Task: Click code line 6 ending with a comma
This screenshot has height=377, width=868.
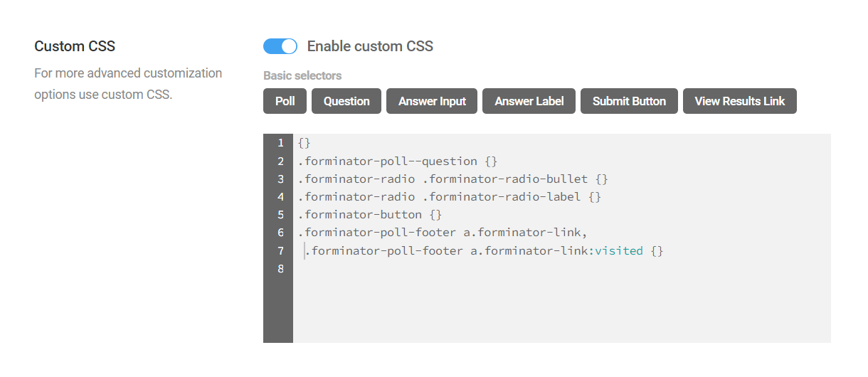Action: [443, 232]
